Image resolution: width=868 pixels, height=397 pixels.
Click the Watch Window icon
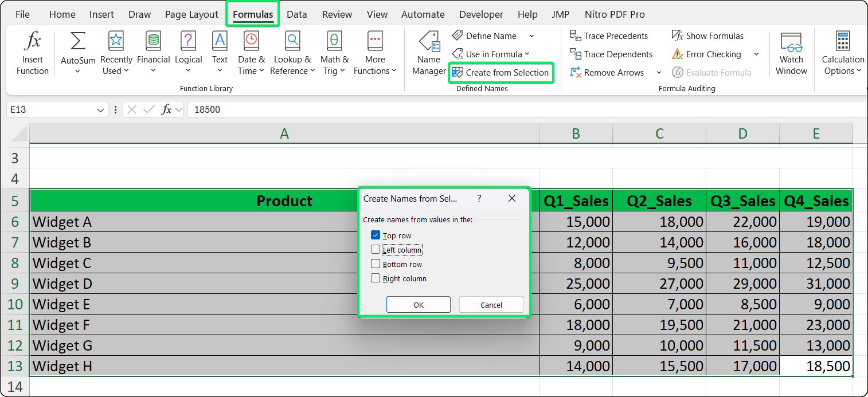(x=791, y=52)
